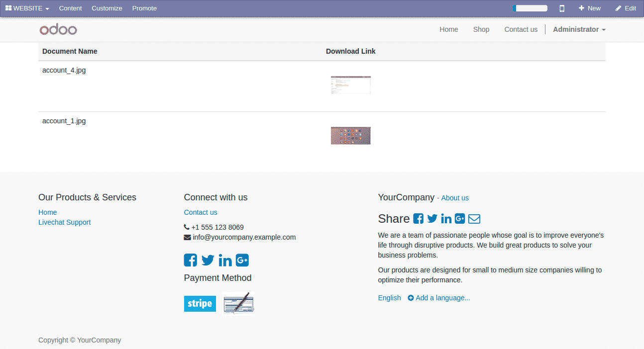Image resolution: width=644 pixels, height=349 pixels.
Task: Click the Download Link column header
Action: coord(351,51)
